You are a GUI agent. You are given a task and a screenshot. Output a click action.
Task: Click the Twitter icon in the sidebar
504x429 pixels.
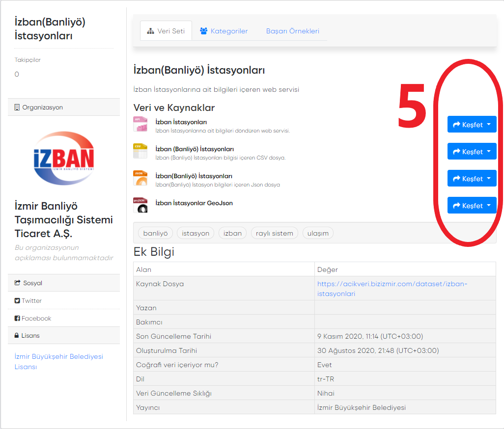17,301
